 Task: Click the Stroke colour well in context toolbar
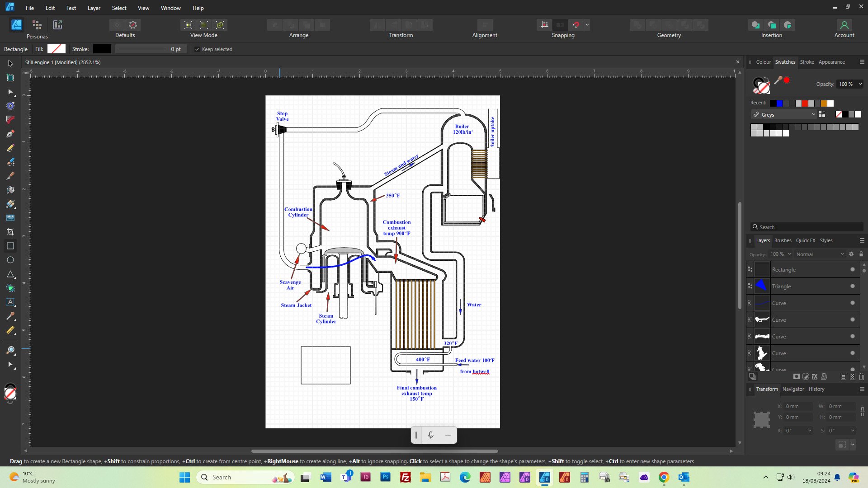[102, 49]
